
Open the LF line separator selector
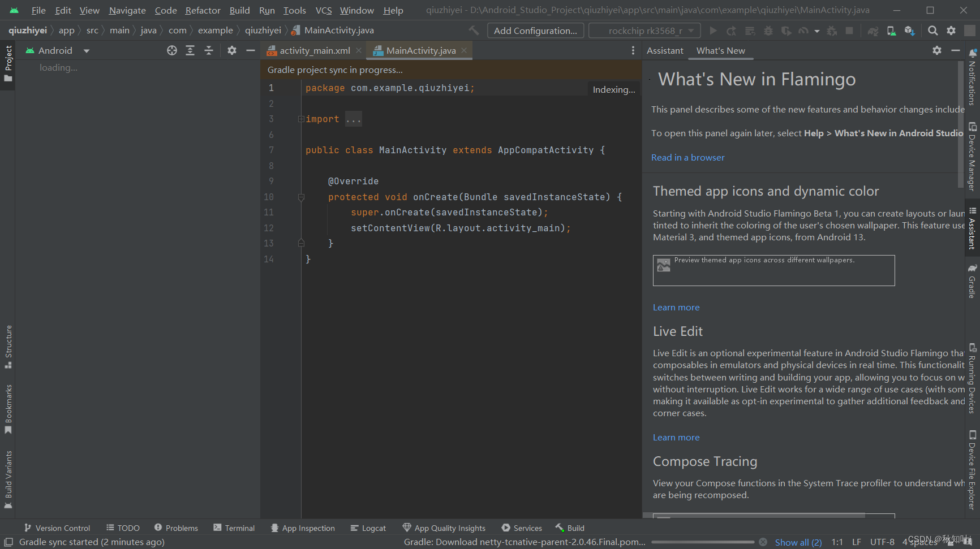click(857, 542)
